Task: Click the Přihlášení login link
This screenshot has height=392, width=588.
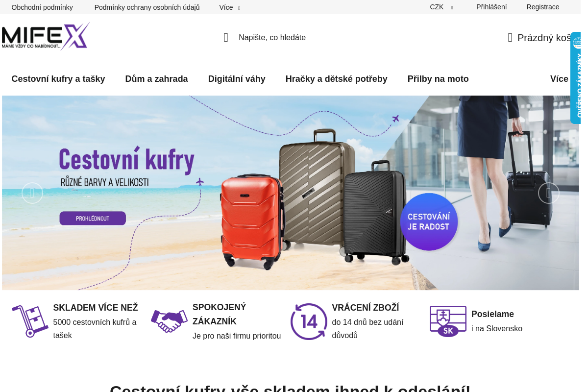Action: (491, 7)
